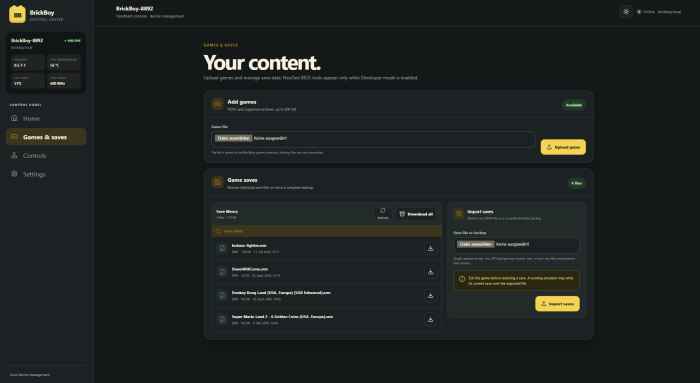Click the file icon of DownWillCome.srm
The width and height of the screenshot is (700, 383).
pos(222,272)
